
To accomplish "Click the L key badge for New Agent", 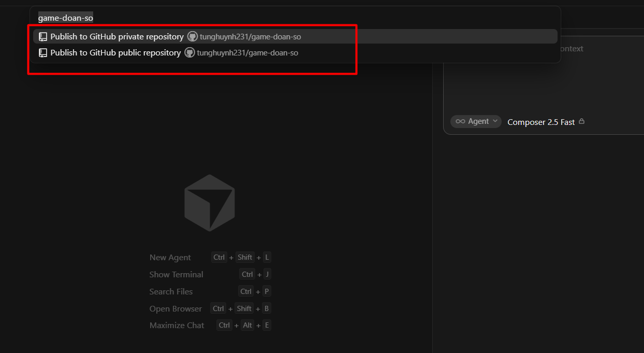I will pos(267,257).
